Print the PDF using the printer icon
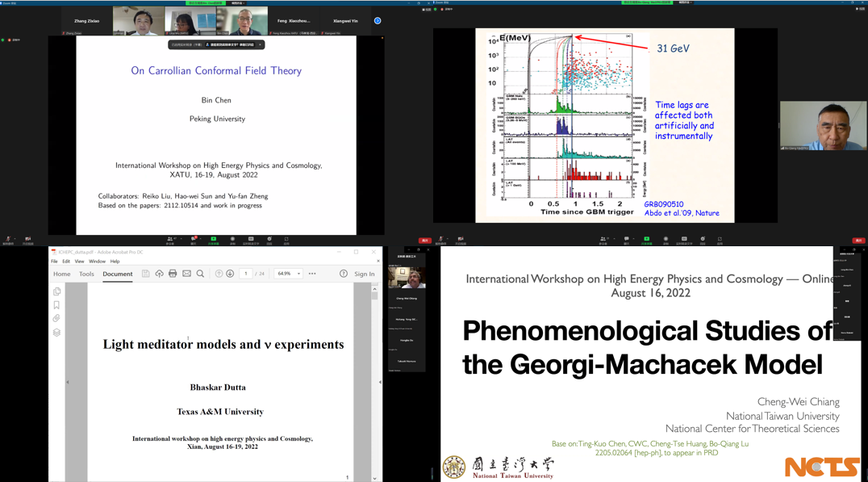 pyautogui.click(x=173, y=274)
